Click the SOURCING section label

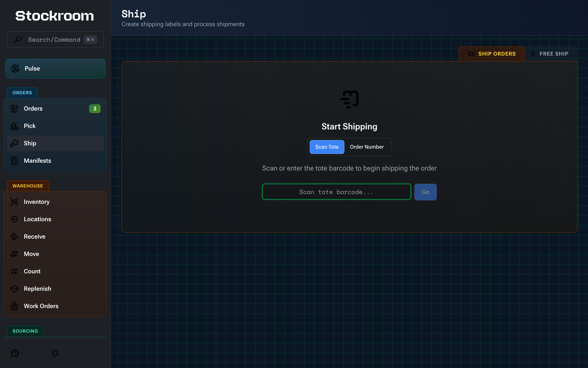point(25,331)
